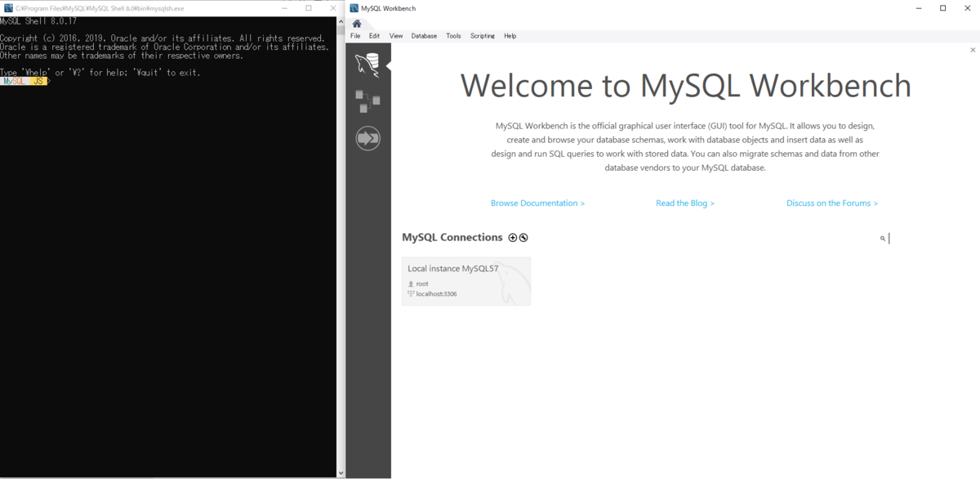Open the Workbench home tab icon
The height and width of the screenshot is (479, 980).
pos(357,23)
